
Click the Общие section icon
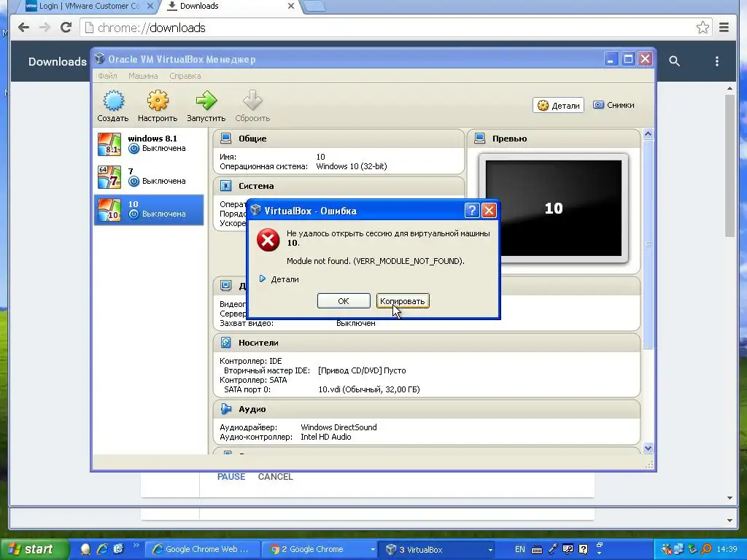226,138
